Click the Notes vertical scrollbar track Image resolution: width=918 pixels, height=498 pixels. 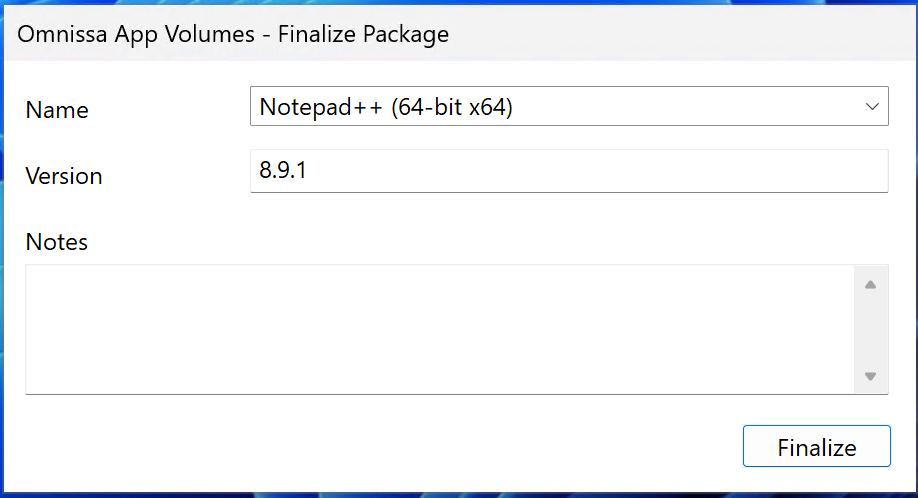871,330
